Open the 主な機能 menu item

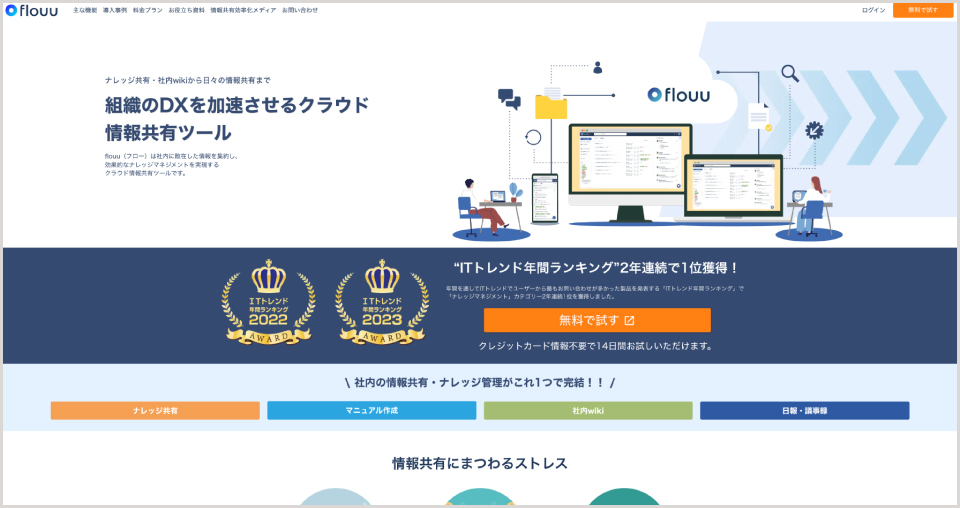tap(85, 10)
